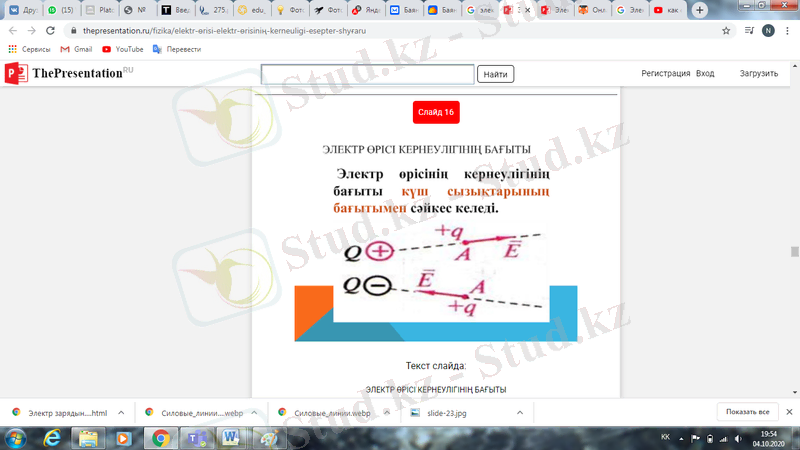Open the media player taskbar icon
Image resolution: width=800 pixels, height=450 pixels.
click(123, 439)
